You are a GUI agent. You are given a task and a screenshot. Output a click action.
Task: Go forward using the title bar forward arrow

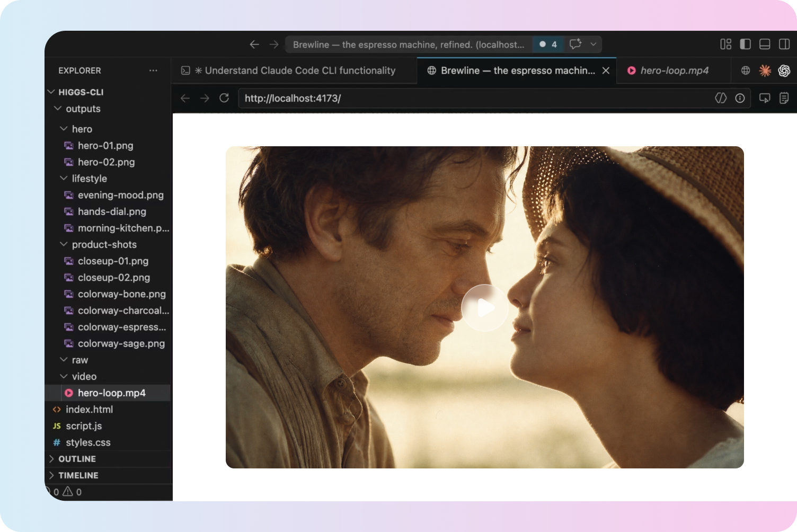pos(274,45)
